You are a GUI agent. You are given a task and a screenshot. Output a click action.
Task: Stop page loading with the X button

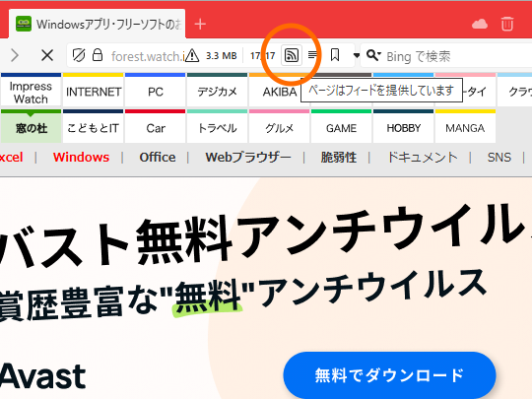click(47, 55)
